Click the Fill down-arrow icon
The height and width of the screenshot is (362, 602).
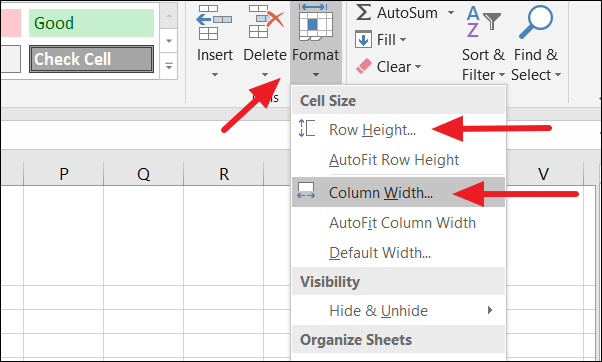(363, 40)
